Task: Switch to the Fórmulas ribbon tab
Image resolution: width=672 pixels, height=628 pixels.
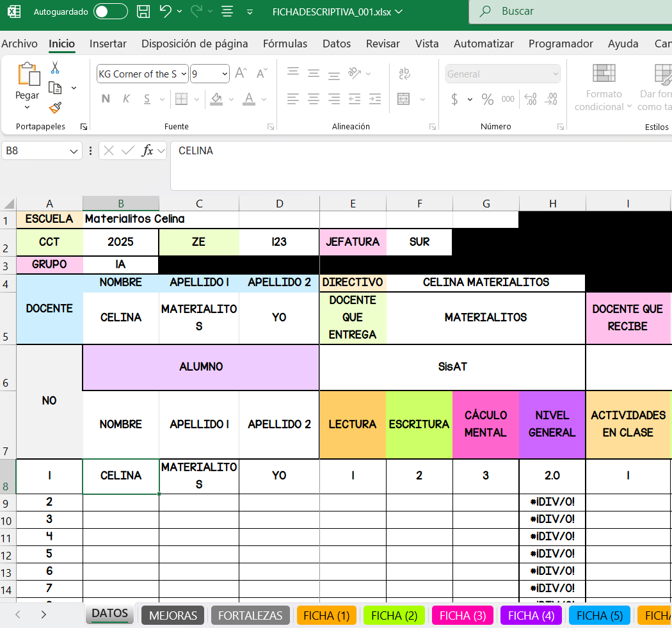Action: coord(285,44)
